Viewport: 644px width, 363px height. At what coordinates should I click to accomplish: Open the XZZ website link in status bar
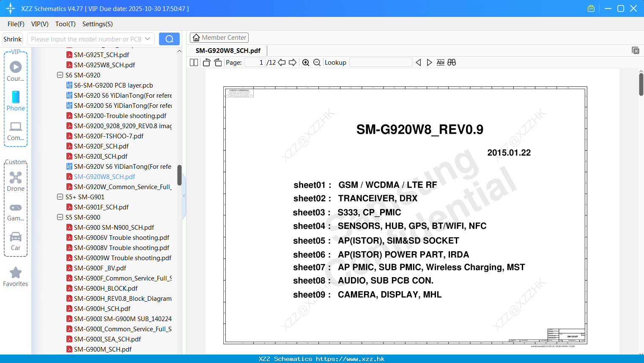click(x=350, y=359)
